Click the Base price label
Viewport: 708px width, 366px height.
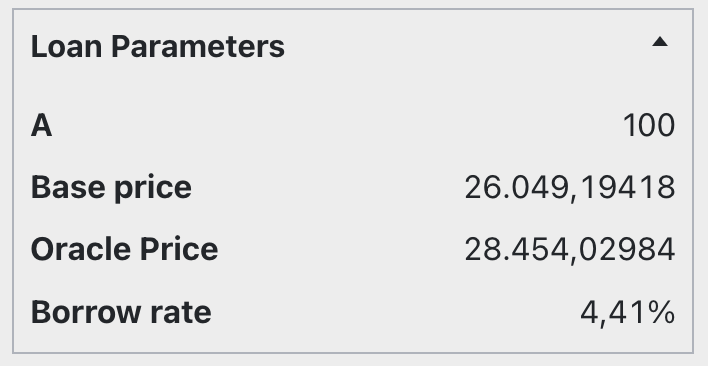[x=111, y=188]
